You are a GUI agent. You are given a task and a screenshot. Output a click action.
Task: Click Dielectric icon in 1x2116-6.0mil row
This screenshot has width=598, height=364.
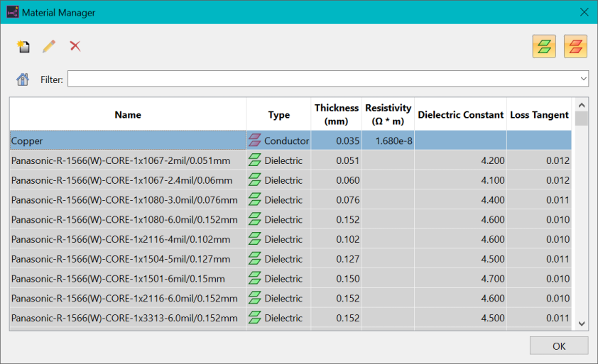click(255, 298)
